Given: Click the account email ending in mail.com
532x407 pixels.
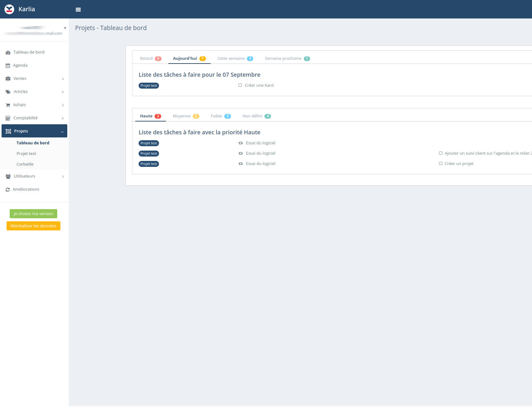Looking at the screenshot, I should [33, 33].
